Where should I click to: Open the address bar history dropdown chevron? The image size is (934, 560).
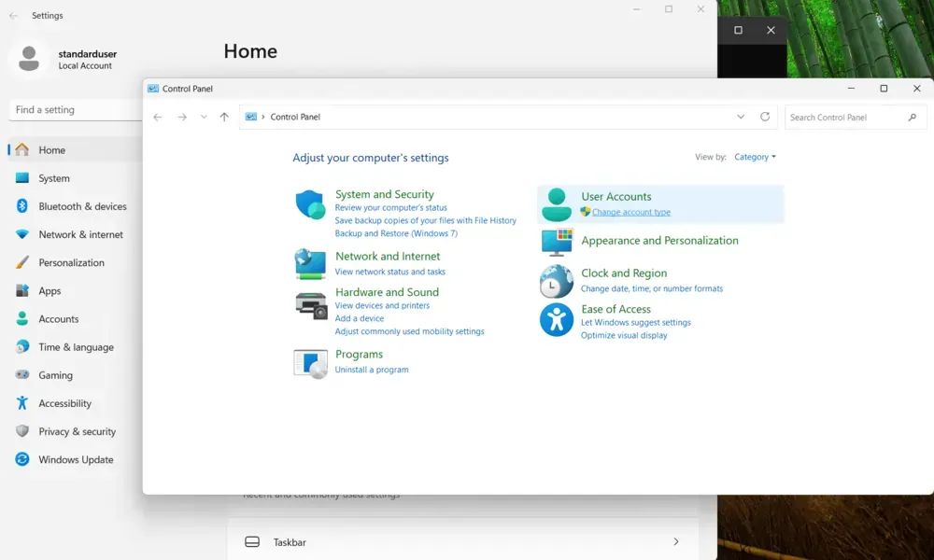[741, 117]
